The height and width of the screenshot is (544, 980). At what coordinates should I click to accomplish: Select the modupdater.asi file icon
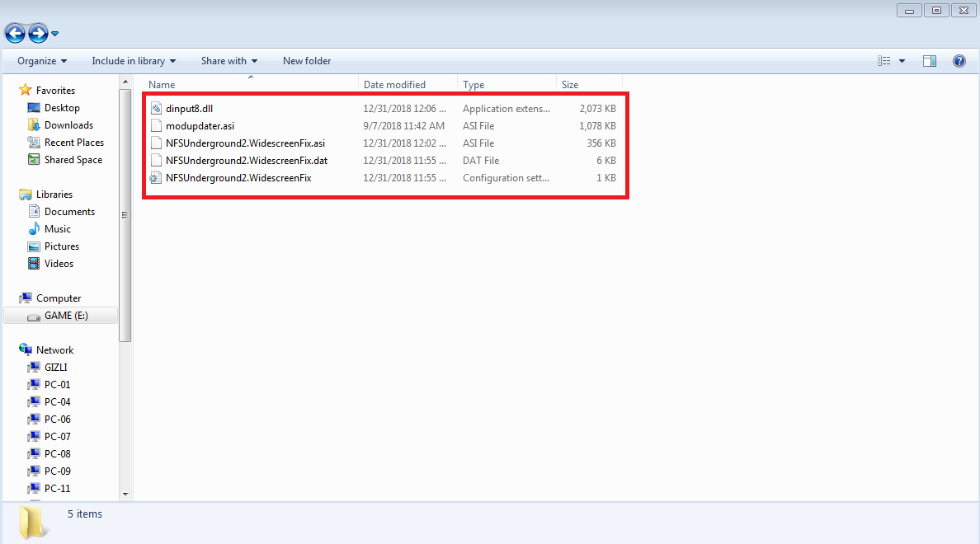[156, 125]
